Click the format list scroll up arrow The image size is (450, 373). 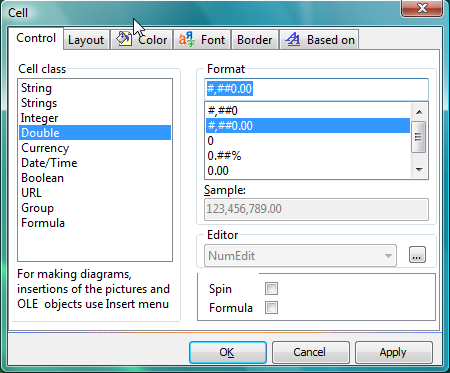(419, 112)
